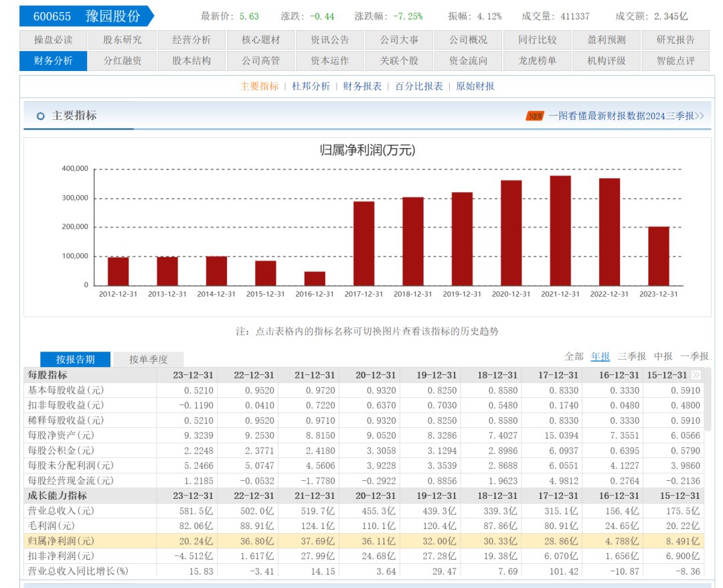
Task: Click the circle bullet beside 主要指标 heading
Action: pyautogui.click(x=41, y=116)
